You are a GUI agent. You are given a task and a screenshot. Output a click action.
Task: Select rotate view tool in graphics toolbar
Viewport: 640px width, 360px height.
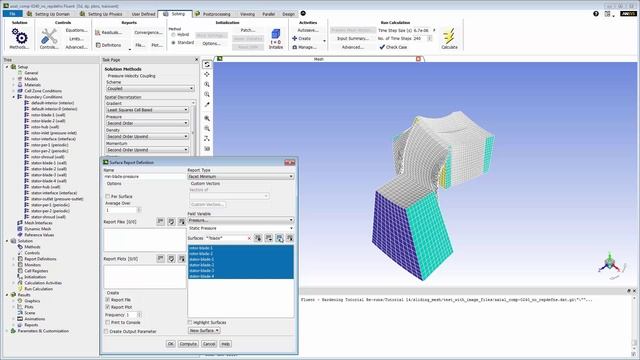coord(207,64)
